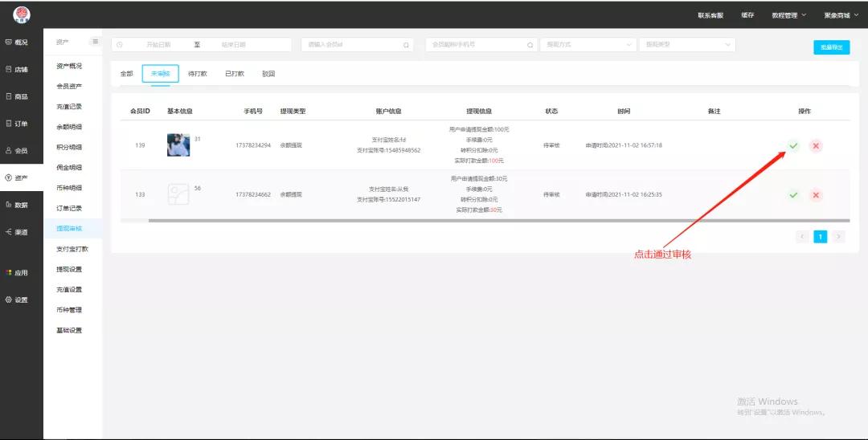Open 充值设置 in the submenu

click(69, 290)
